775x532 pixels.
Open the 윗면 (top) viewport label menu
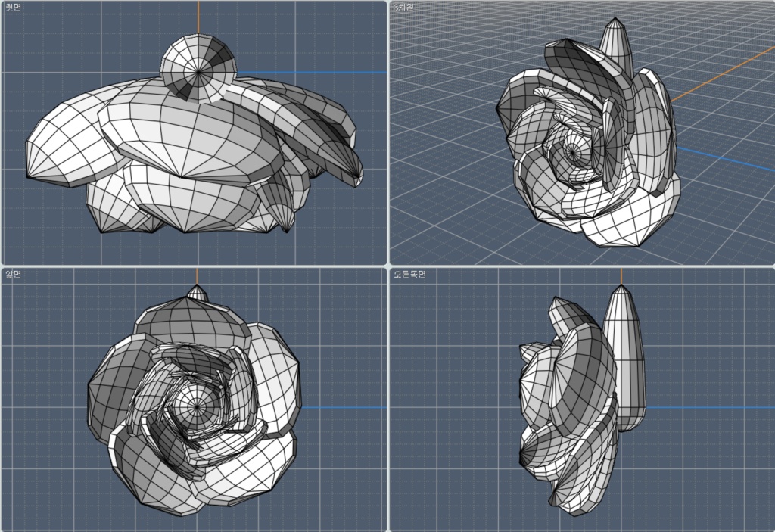point(13,8)
